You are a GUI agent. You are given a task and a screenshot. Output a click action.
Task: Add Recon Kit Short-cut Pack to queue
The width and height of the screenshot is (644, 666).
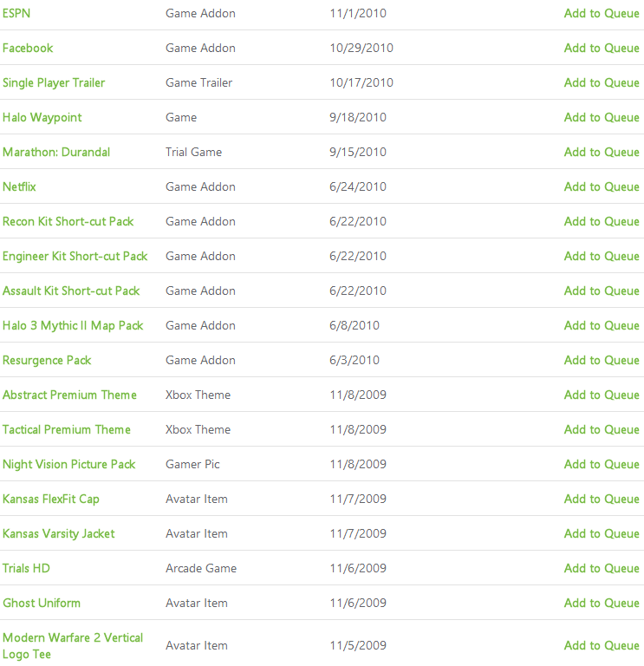coord(602,222)
